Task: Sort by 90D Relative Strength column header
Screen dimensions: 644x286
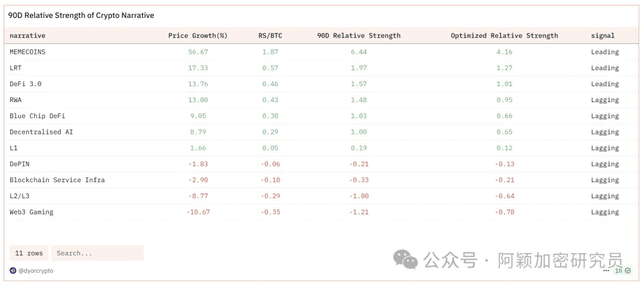Action: point(358,36)
